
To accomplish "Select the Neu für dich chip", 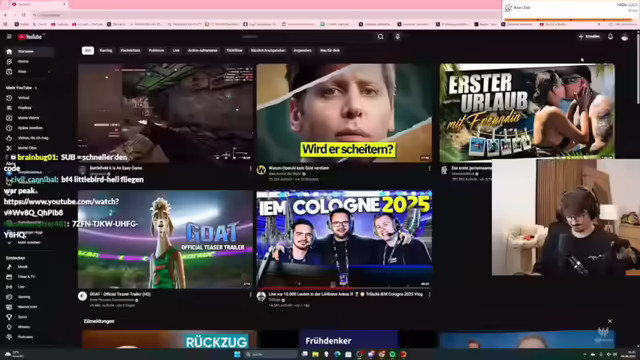I will [330, 51].
